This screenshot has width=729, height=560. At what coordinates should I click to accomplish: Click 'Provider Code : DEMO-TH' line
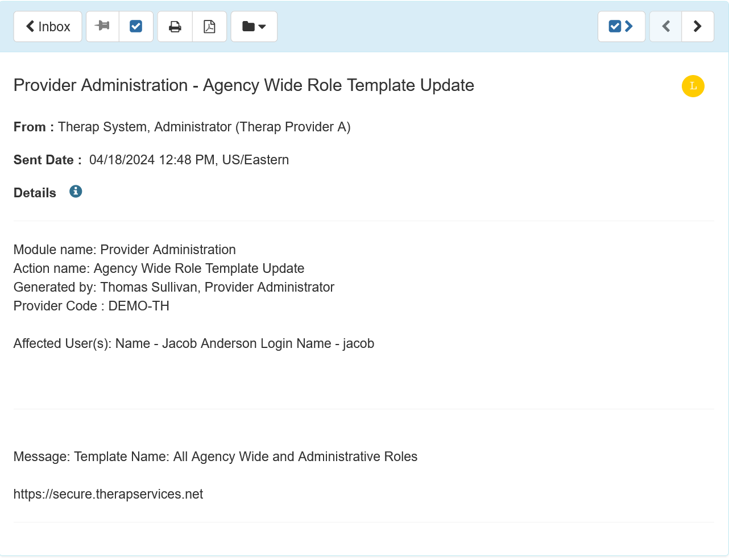tap(92, 306)
